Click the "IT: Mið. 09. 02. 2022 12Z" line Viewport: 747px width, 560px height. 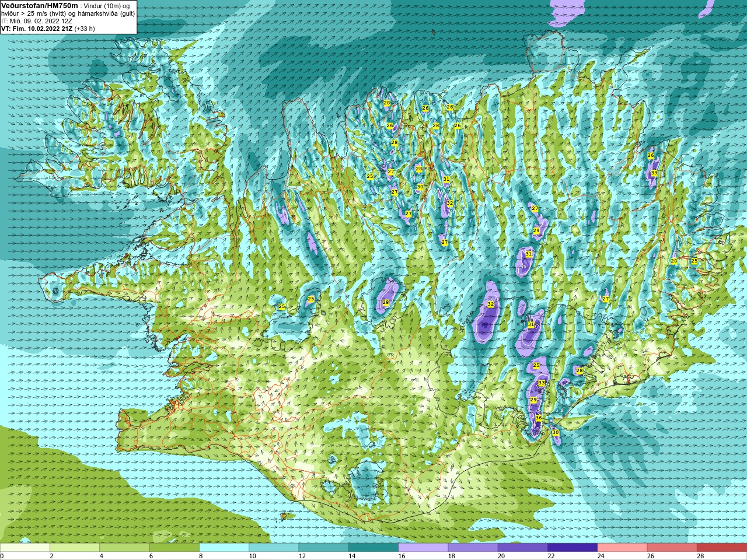click(37, 21)
